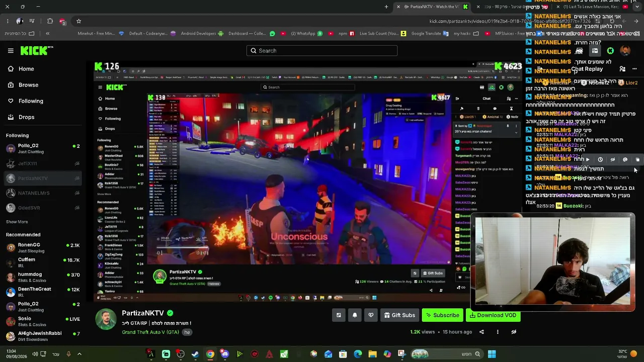Open Cuffem IRL recommended channel
Image resolution: width=644 pixels, height=362 pixels.
click(x=42, y=262)
